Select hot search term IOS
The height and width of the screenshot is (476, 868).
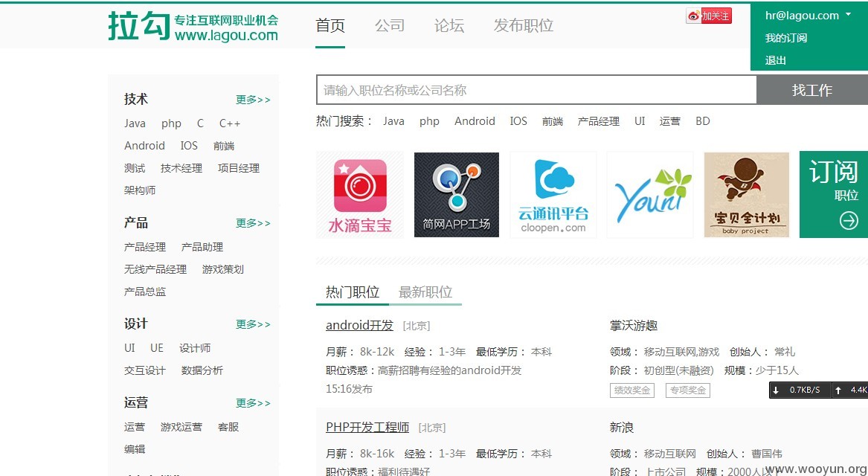pyautogui.click(x=518, y=121)
